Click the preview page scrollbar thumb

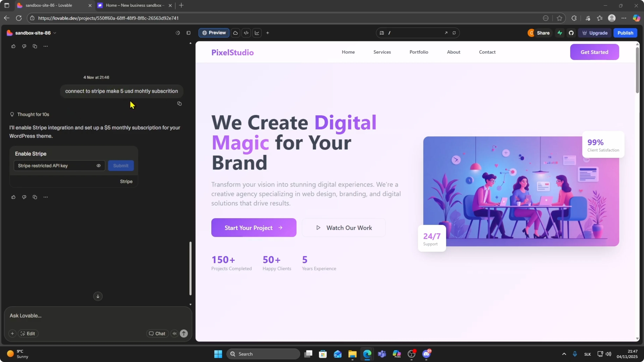(637, 70)
